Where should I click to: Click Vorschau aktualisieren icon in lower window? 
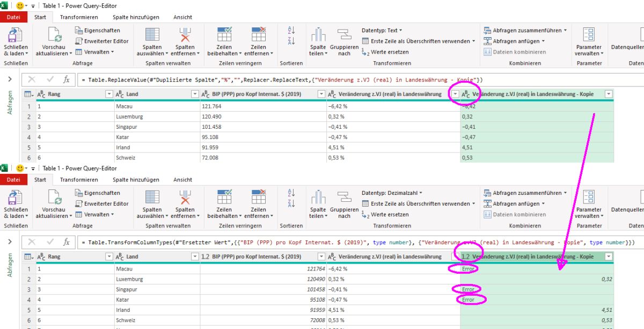tap(54, 198)
